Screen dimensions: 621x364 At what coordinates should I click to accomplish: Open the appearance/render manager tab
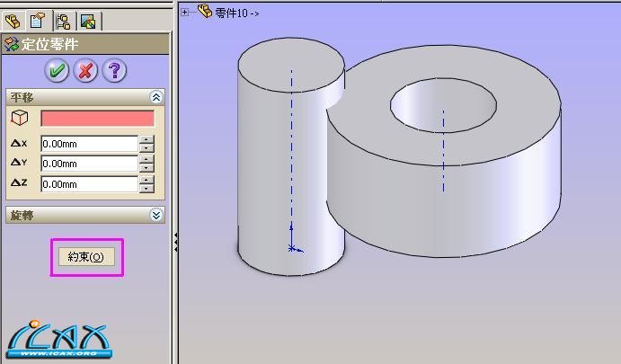88,21
